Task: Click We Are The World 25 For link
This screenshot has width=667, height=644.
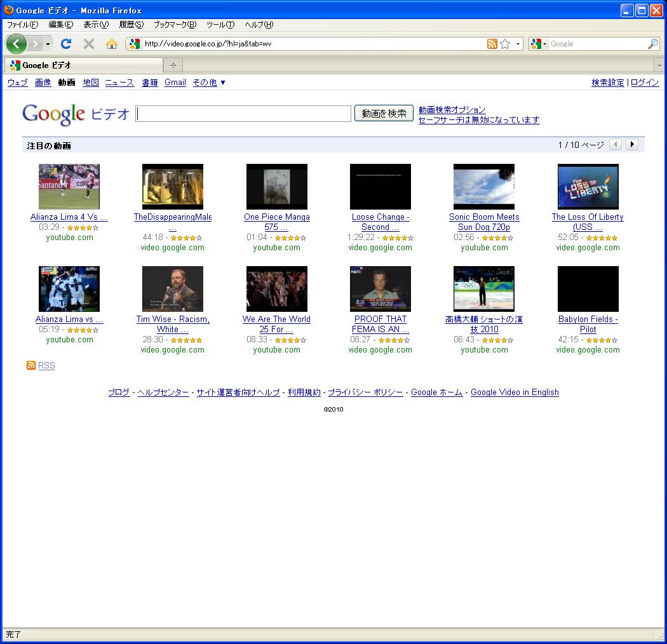Action: click(276, 324)
